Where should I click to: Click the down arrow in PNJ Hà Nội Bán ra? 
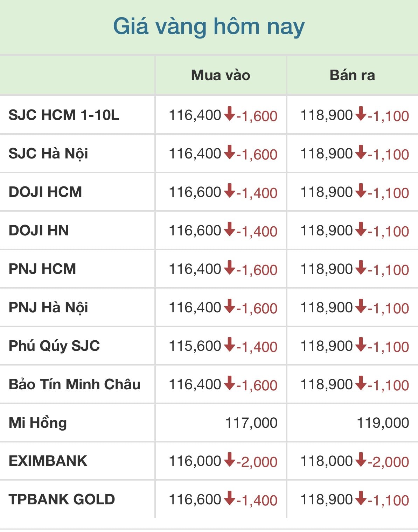[361, 306]
